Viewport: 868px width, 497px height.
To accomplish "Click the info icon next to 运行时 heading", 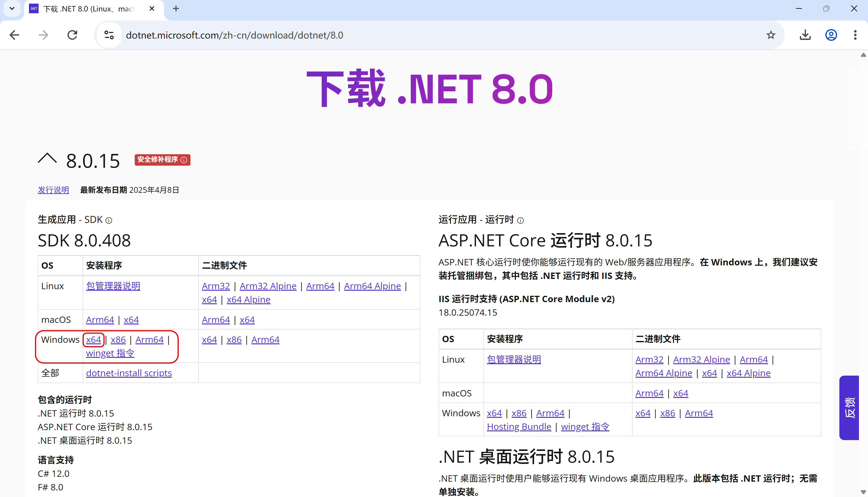I will (x=520, y=221).
